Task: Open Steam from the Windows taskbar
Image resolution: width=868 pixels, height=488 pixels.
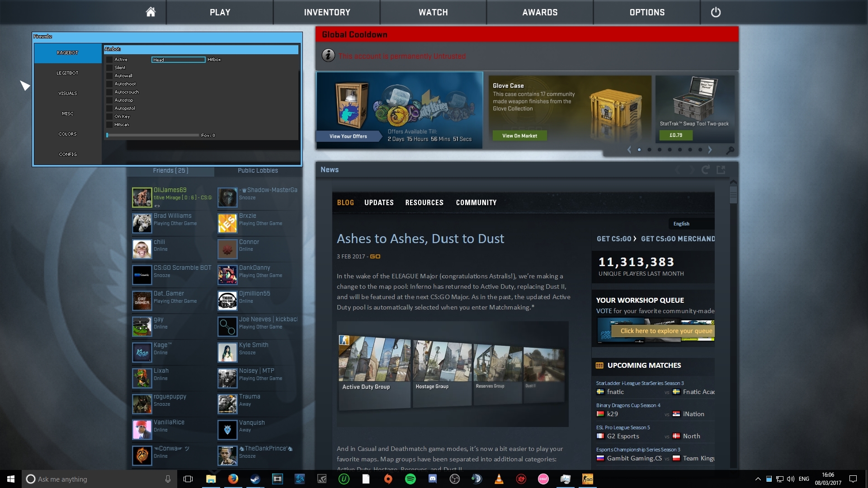Action: 255,479
